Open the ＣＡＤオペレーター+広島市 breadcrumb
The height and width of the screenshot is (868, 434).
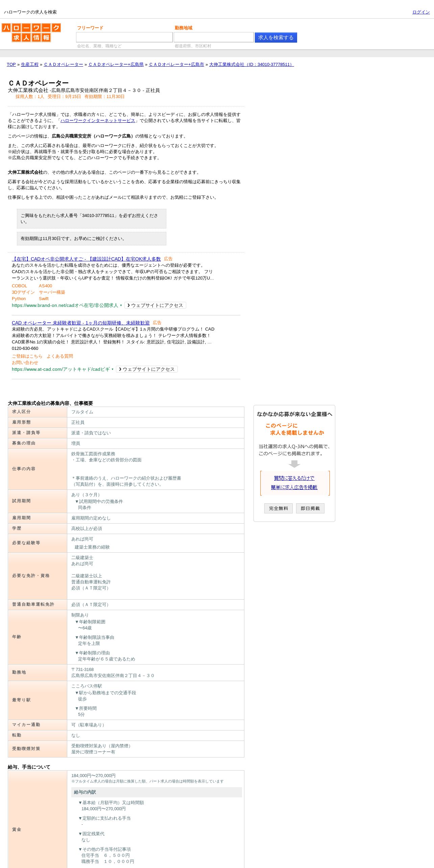(x=176, y=65)
